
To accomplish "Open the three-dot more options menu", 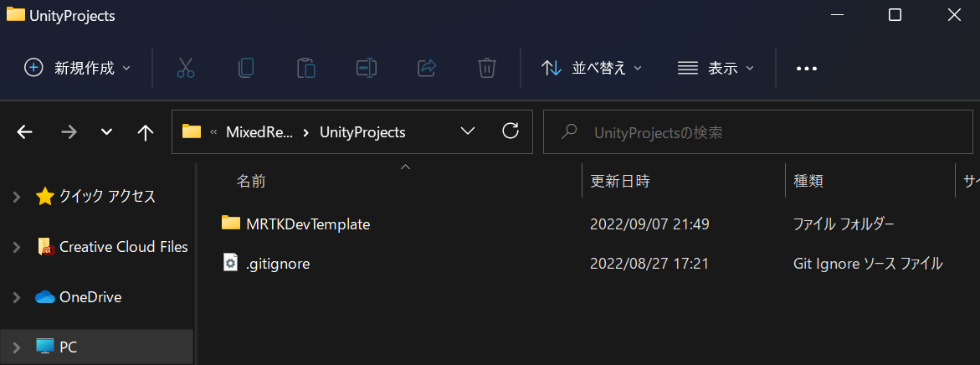I will point(807,68).
